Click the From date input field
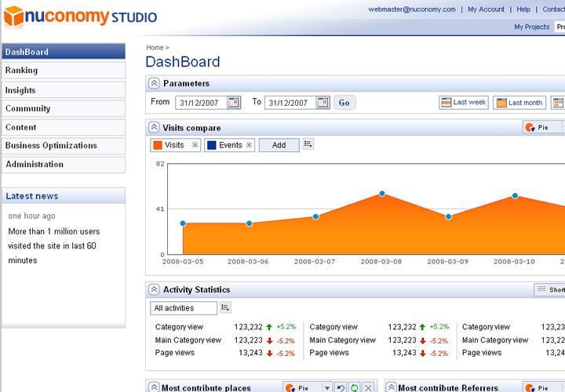This screenshot has height=392, width=565. (200, 103)
